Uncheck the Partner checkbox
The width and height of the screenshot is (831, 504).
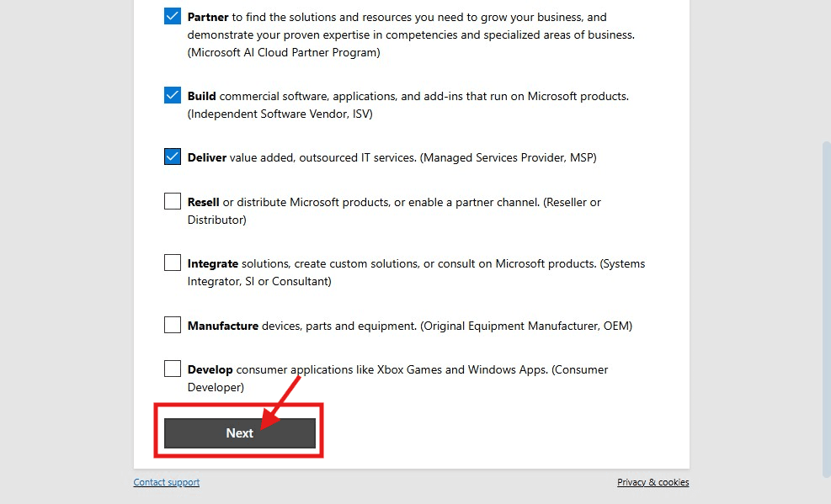click(173, 16)
